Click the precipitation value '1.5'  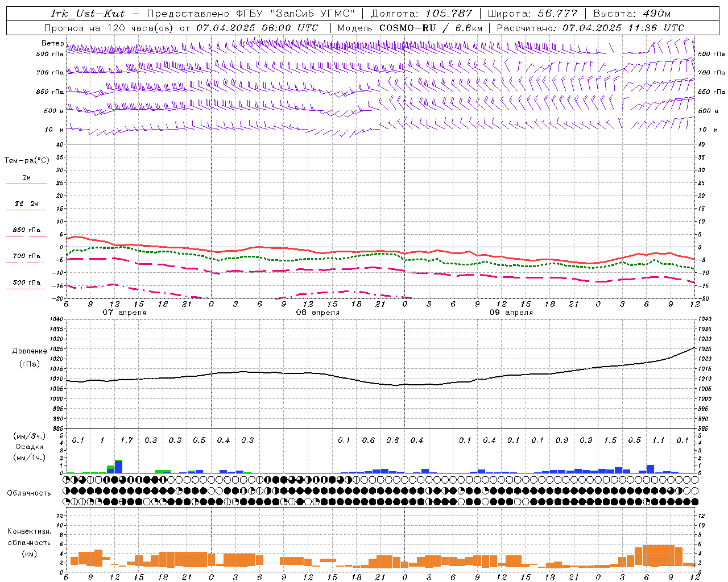(x=610, y=440)
